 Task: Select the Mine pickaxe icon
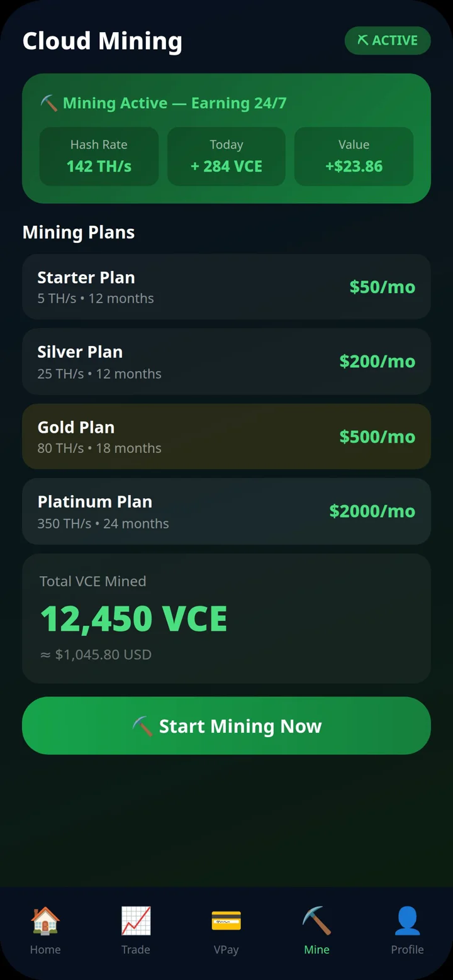[316, 921]
